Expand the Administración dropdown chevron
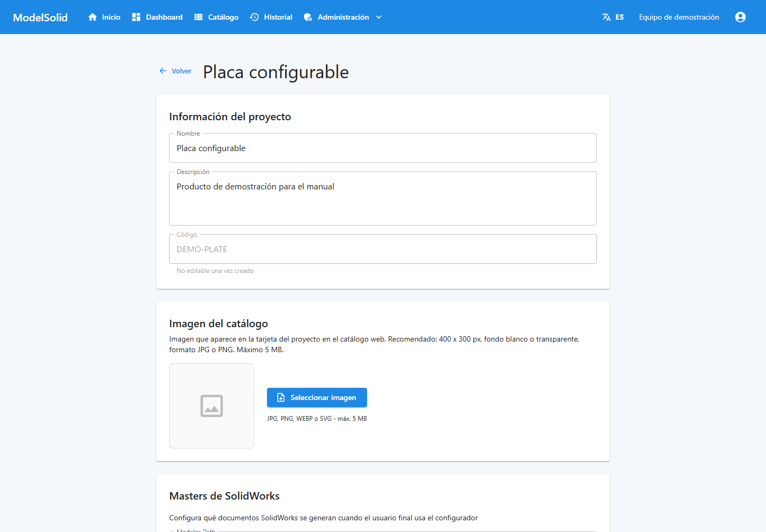 click(379, 17)
